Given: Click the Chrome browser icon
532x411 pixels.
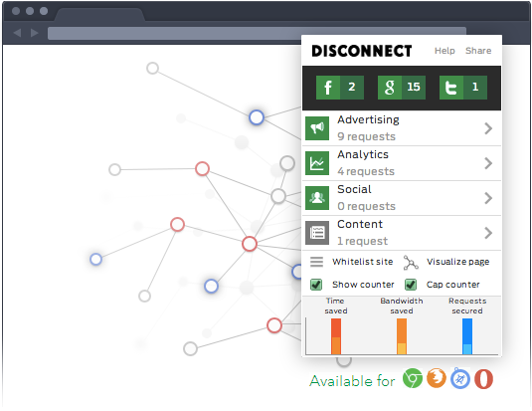Looking at the screenshot, I should coord(413,378).
